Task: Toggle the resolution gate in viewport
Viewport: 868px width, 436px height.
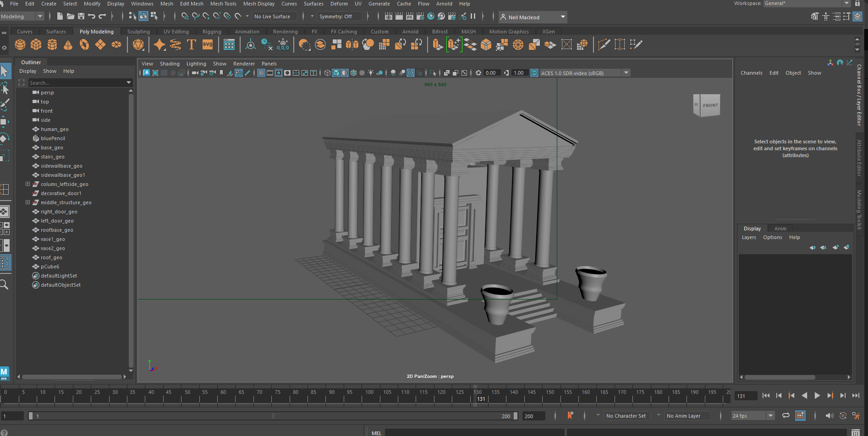Action: pos(279,73)
